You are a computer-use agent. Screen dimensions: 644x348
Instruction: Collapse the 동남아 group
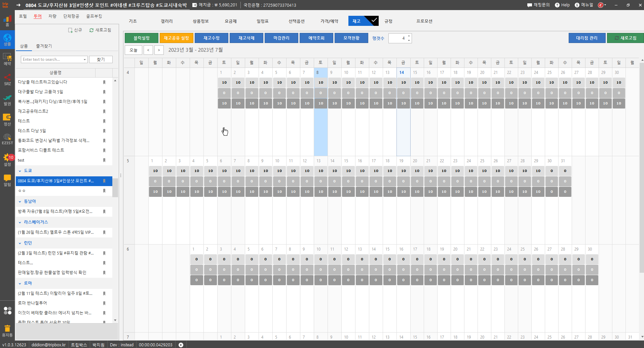coord(20,202)
